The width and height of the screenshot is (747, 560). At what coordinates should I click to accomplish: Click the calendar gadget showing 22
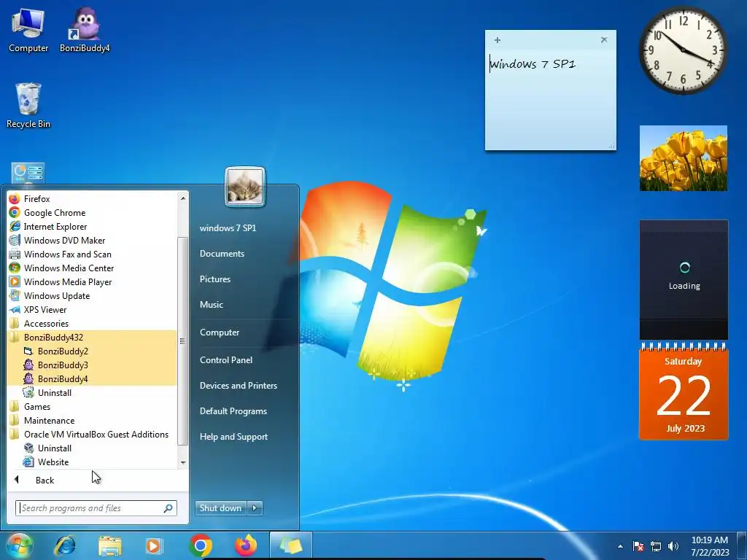pos(683,392)
